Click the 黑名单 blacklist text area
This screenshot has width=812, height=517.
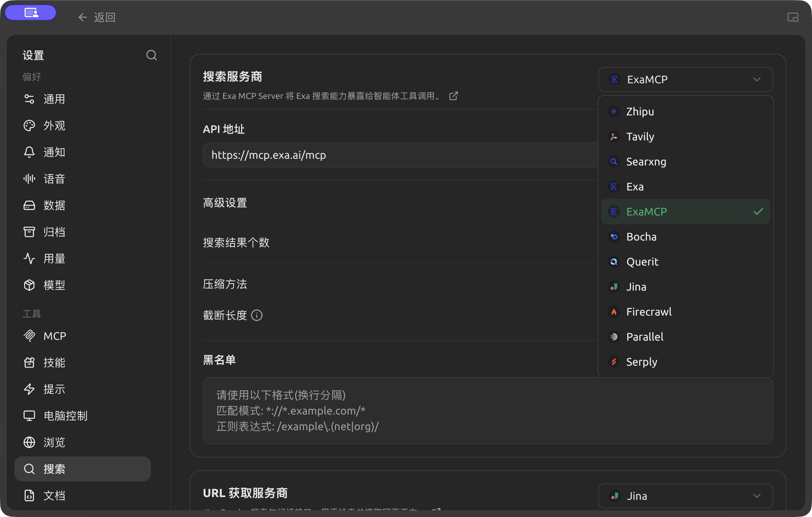tap(488, 411)
